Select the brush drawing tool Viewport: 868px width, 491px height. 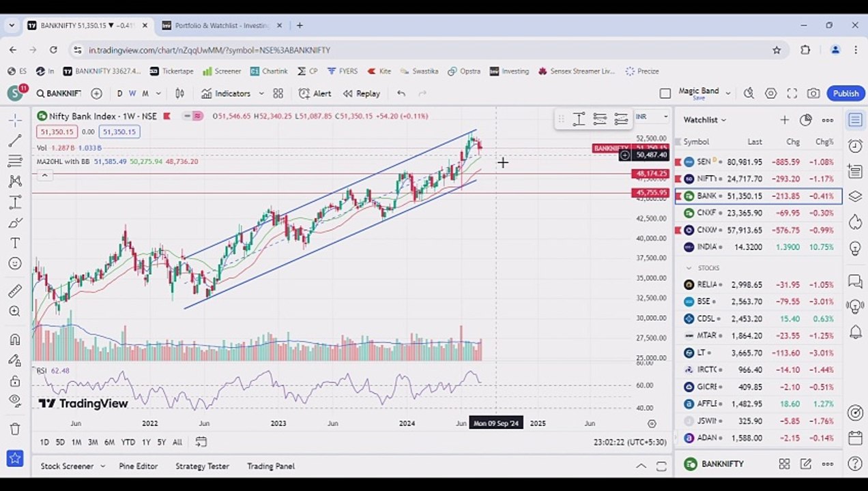[x=14, y=222]
